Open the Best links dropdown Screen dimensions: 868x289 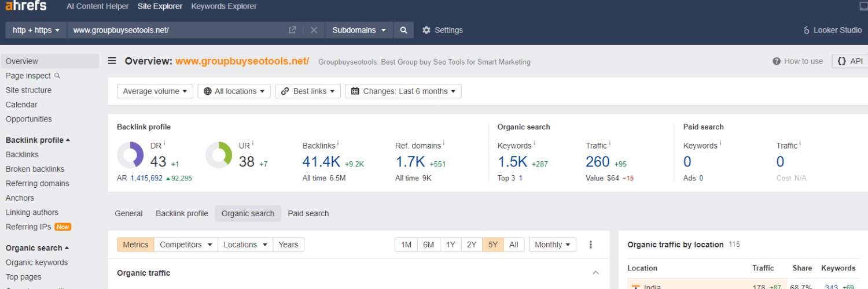(x=308, y=91)
